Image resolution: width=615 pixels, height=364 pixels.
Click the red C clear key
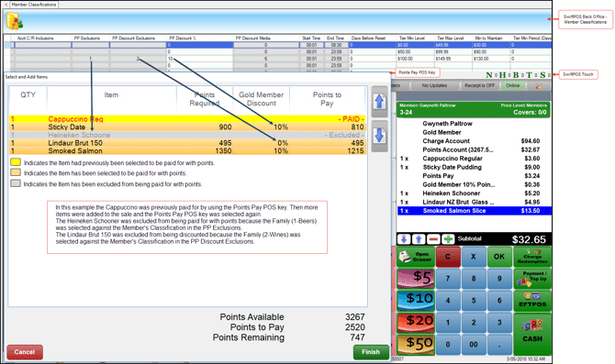(x=448, y=257)
